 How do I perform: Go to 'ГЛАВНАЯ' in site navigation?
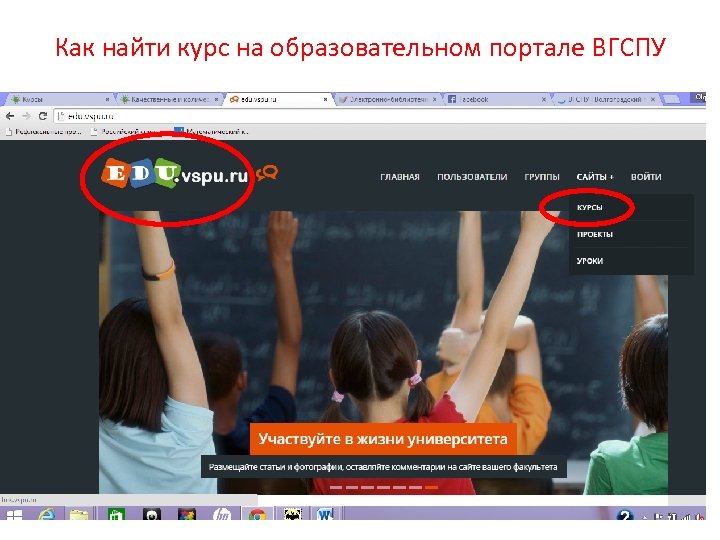(x=400, y=177)
